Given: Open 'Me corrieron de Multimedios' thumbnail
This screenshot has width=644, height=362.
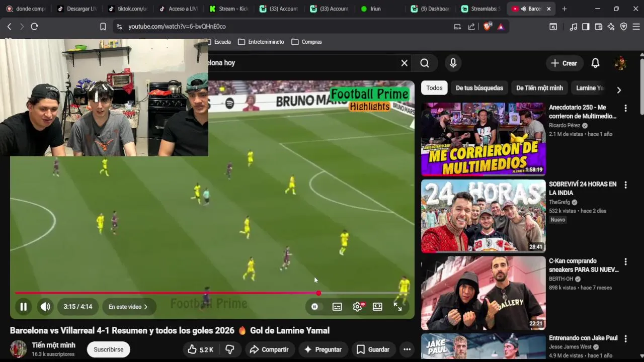Looking at the screenshot, I should click(483, 139).
